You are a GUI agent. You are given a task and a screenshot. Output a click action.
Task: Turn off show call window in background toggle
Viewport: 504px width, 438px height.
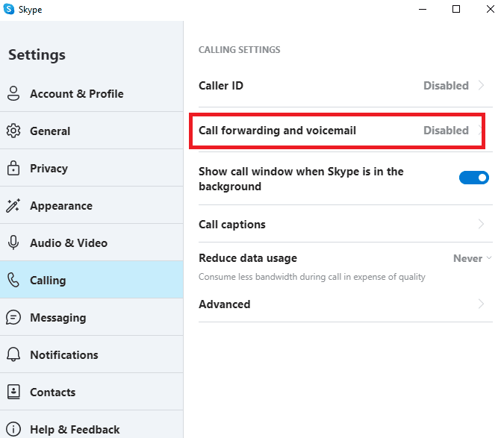(474, 178)
